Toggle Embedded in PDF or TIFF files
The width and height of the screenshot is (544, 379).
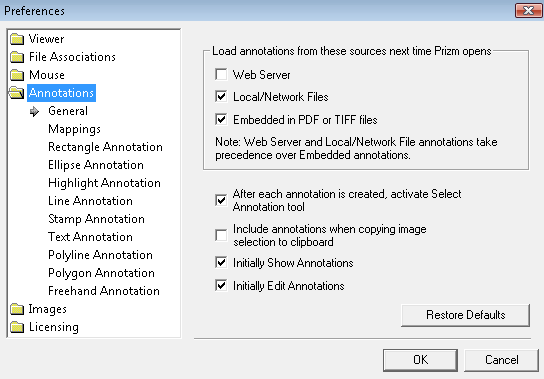pos(221,119)
